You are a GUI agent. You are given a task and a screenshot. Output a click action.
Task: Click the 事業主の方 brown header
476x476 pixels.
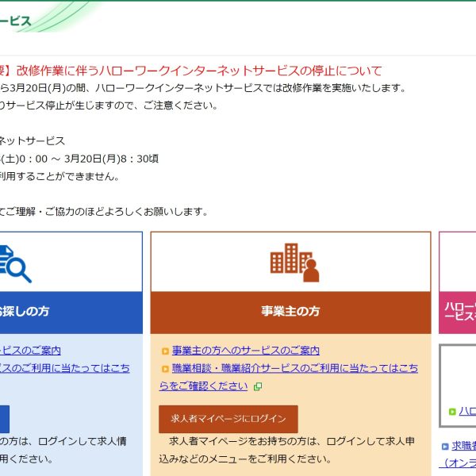pos(290,313)
